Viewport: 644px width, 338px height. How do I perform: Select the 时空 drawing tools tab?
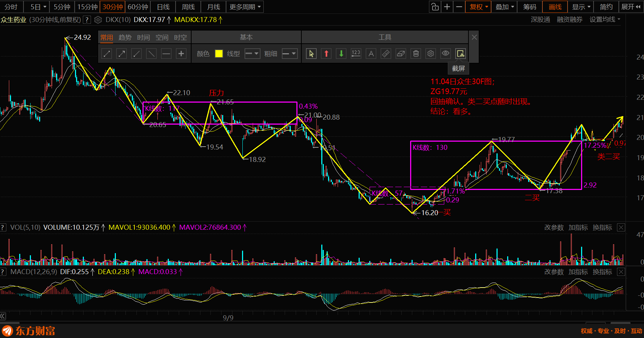(181, 38)
